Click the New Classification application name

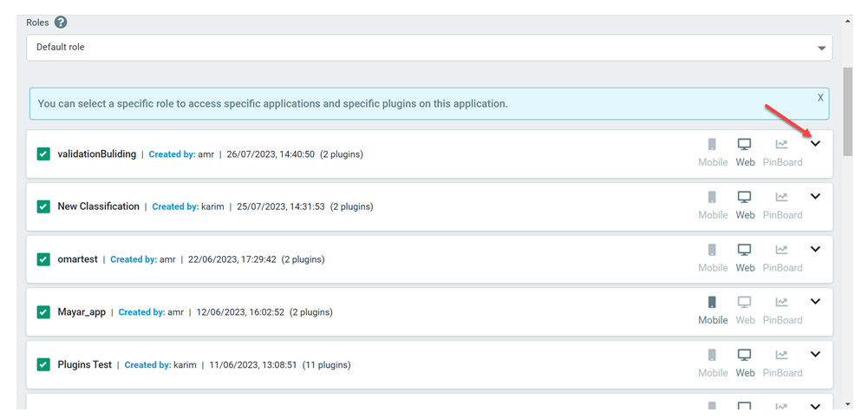point(99,206)
